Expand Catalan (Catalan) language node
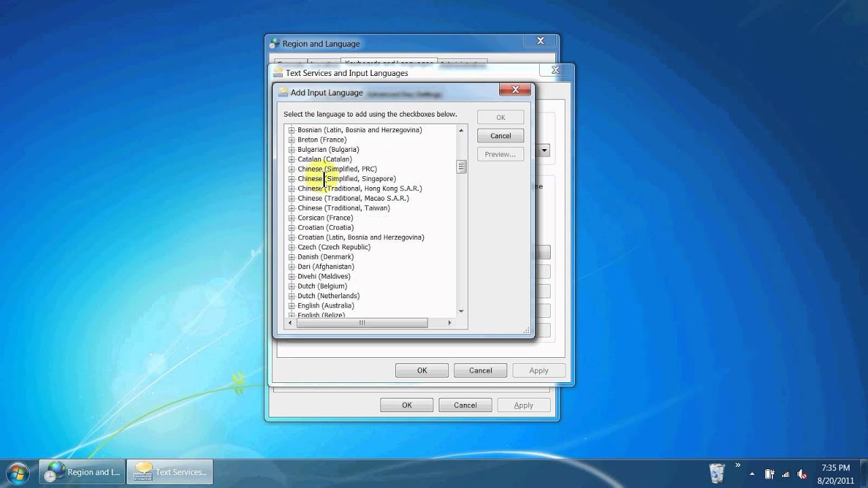 292,159
